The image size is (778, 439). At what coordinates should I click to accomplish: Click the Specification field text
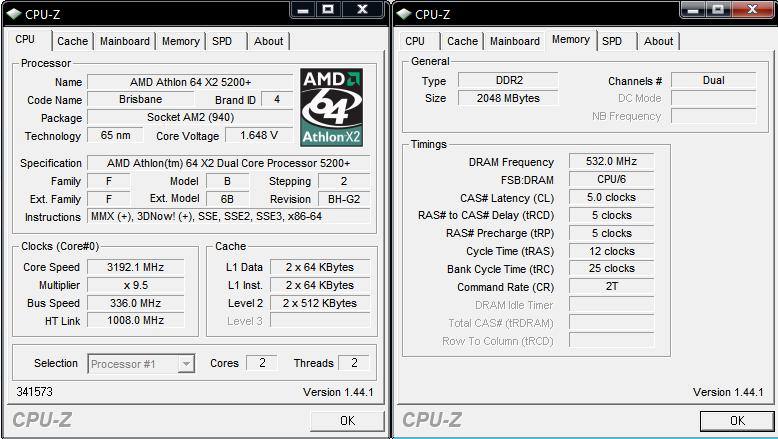228,163
